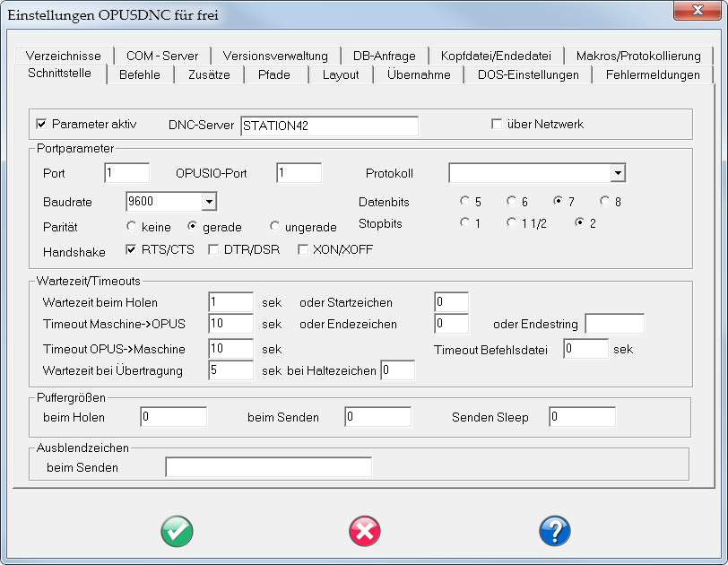This screenshot has width=728, height=565.
Task: Select the Befehle tab
Action: point(140,74)
